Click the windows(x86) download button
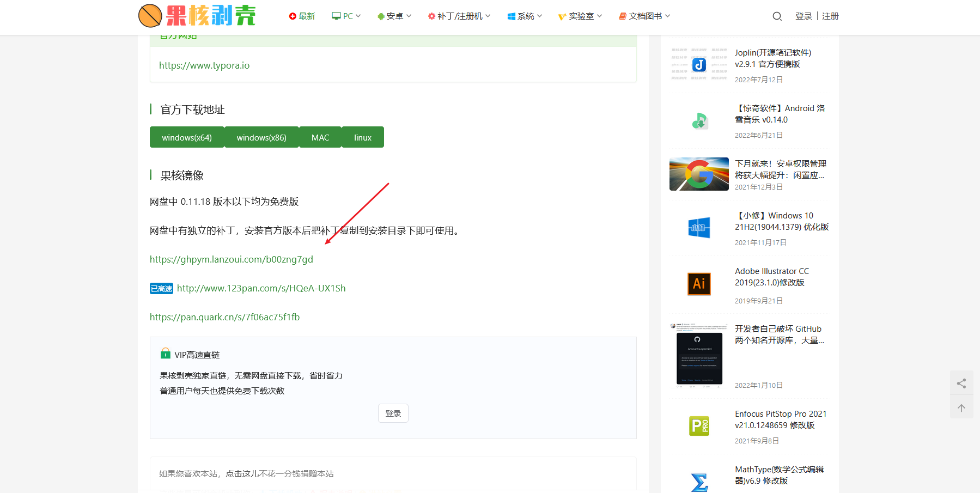980x493 pixels. tap(261, 137)
